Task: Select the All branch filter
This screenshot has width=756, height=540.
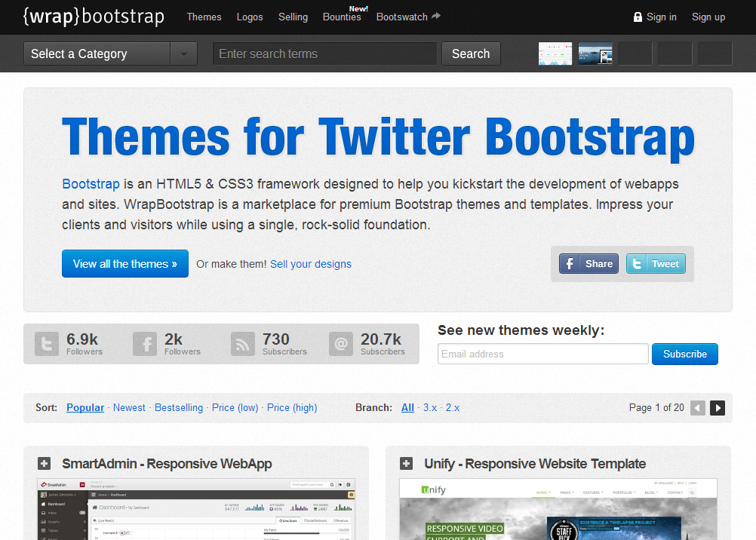Action: tap(408, 407)
